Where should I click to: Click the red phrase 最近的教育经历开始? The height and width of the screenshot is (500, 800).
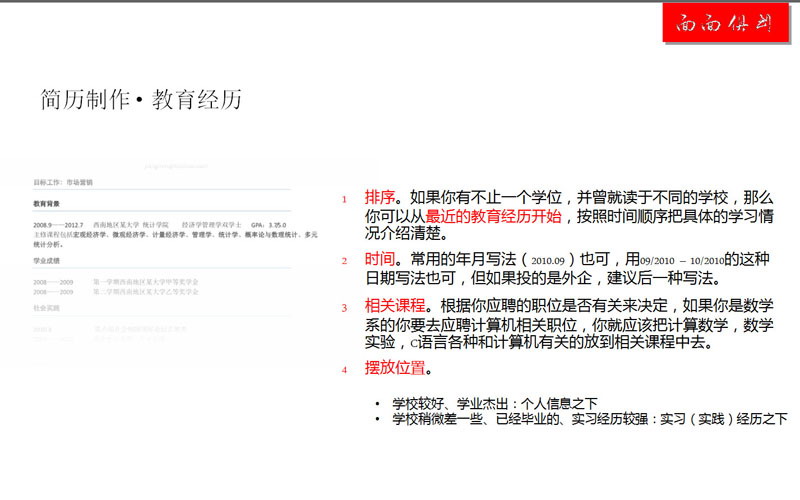(x=493, y=216)
